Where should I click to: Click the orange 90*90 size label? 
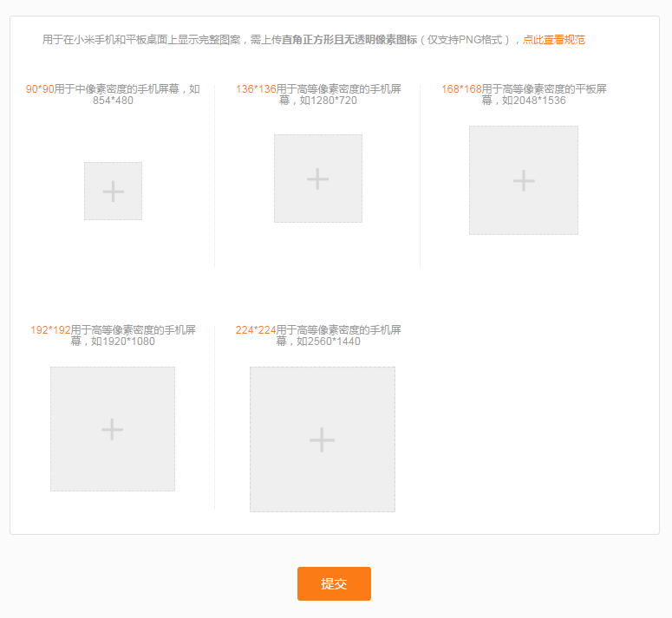click(x=40, y=89)
